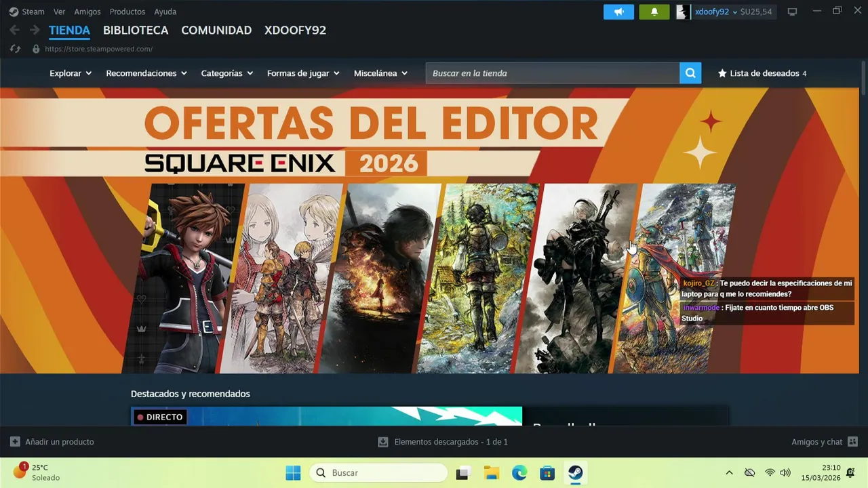This screenshot has width=868, height=488.
Task: Open the Ayuda menu
Action: [x=165, y=12]
